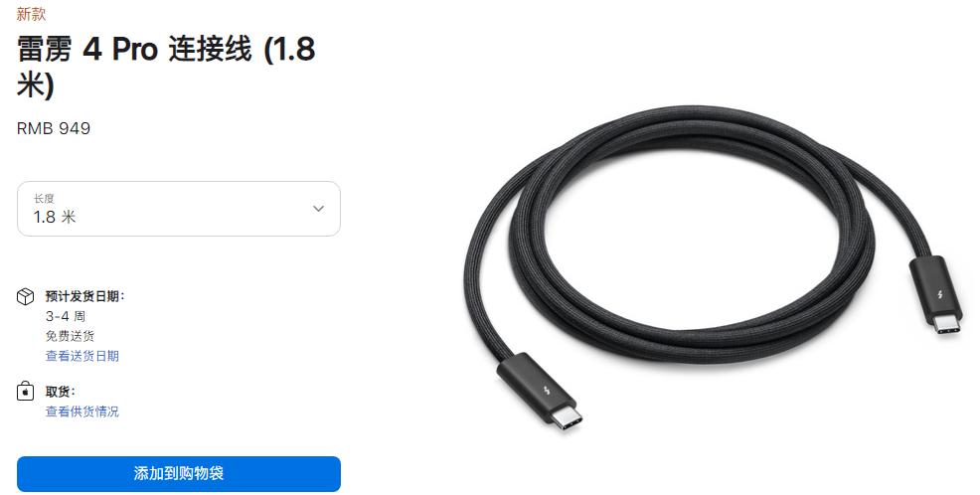Click the 长度 label inside the selector

click(44, 199)
